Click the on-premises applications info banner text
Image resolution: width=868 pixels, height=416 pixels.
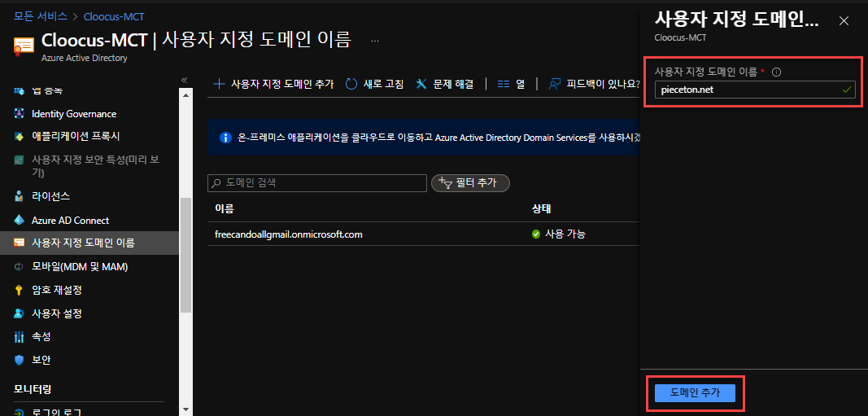438,138
